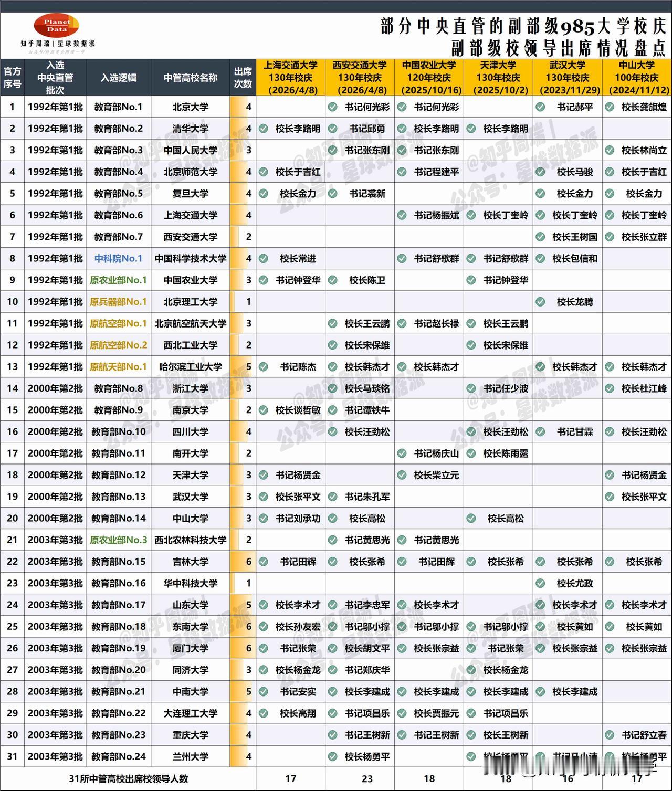This screenshot has height=791, width=672.
Task: Click the green check beside 校长陈卫
Action: tap(332, 280)
